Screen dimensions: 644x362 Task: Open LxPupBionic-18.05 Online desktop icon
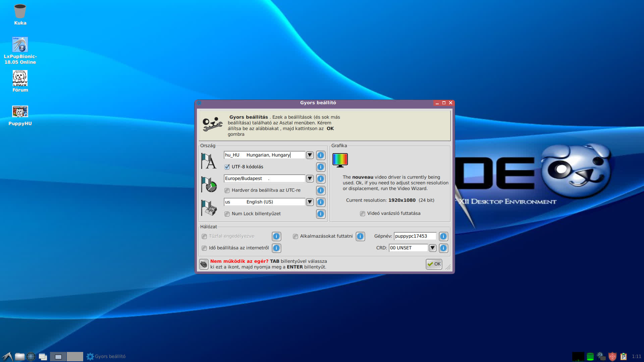coord(20,50)
